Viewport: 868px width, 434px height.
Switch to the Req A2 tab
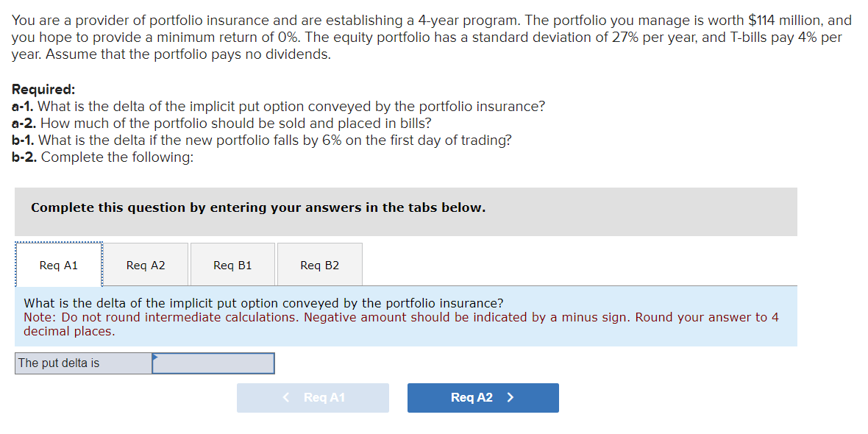click(x=146, y=265)
